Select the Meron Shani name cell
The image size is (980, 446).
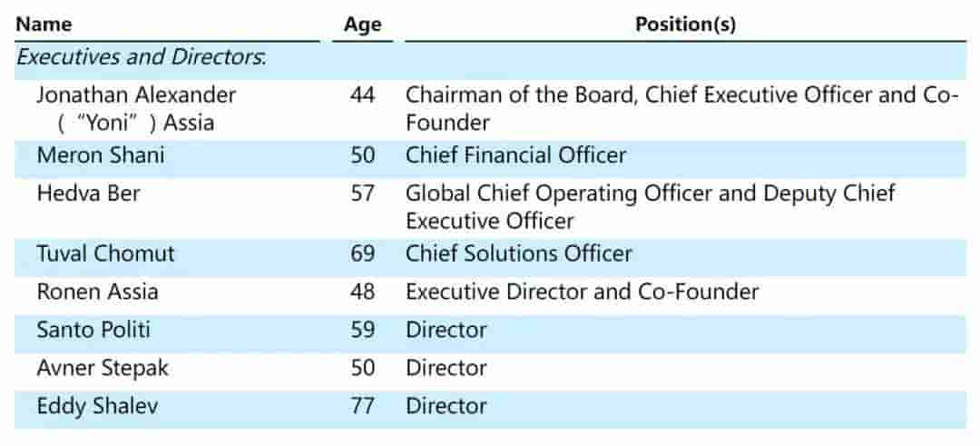[101, 155]
